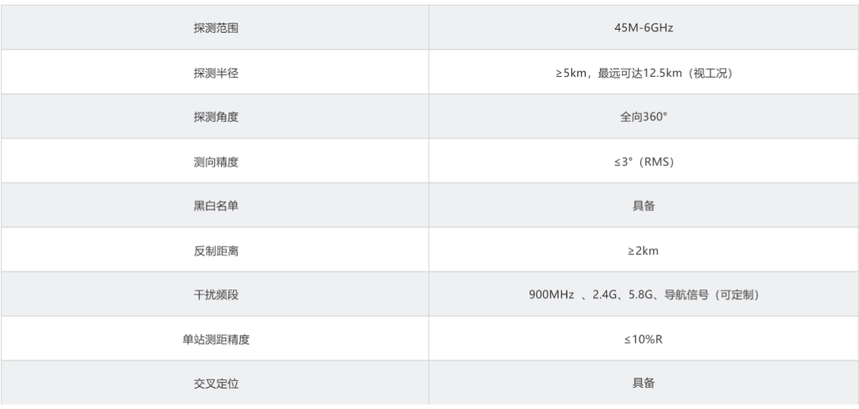
Task: Select the ≥2km value
Action: (x=643, y=251)
